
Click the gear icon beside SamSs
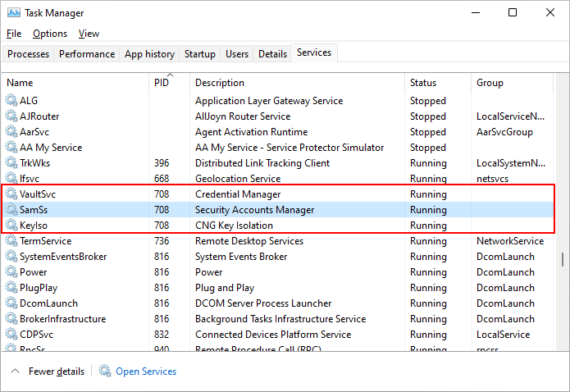point(11,209)
